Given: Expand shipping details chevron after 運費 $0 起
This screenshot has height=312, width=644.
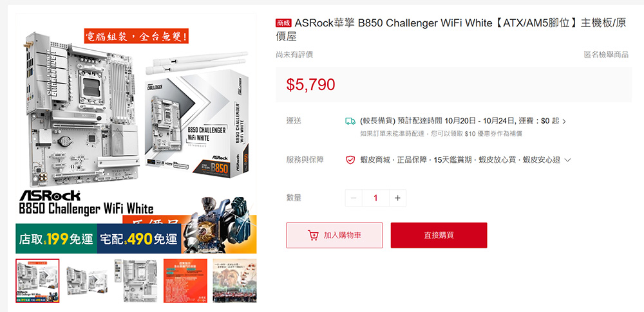Looking at the screenshot, I should coord(564,122).
